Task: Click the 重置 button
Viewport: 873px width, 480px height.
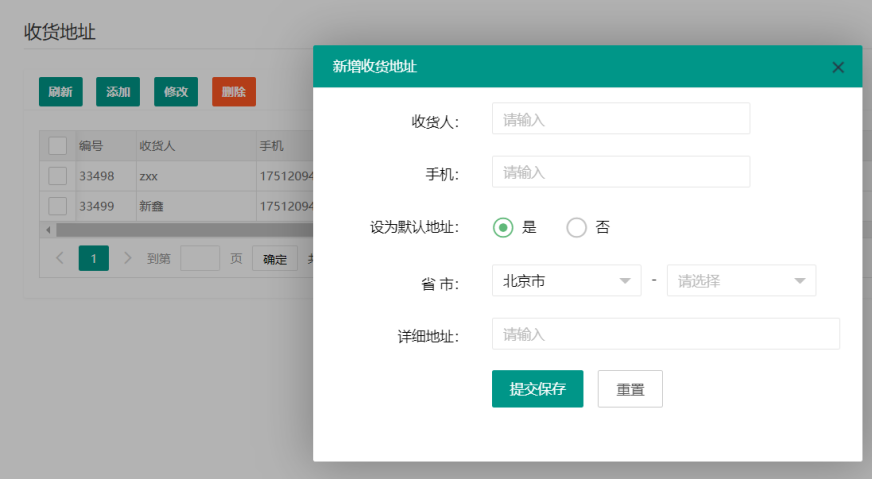Action: [x=630, y=389]
